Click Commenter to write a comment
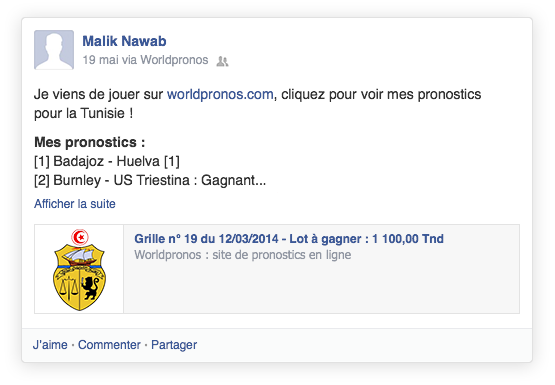This screenshot has width=555, height=385. coord(109,345)
